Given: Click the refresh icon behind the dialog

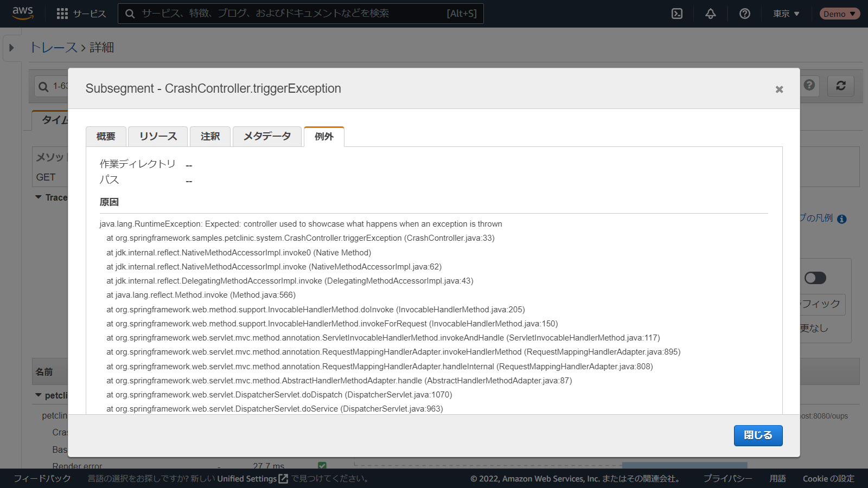Looking at the screenshot, I should (x=841, y=86).
